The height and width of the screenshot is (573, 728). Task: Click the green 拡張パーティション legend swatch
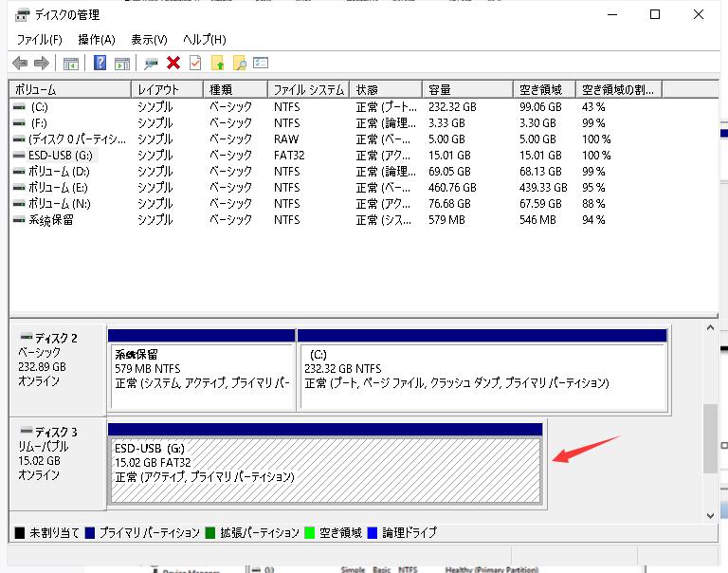point(209,532)
